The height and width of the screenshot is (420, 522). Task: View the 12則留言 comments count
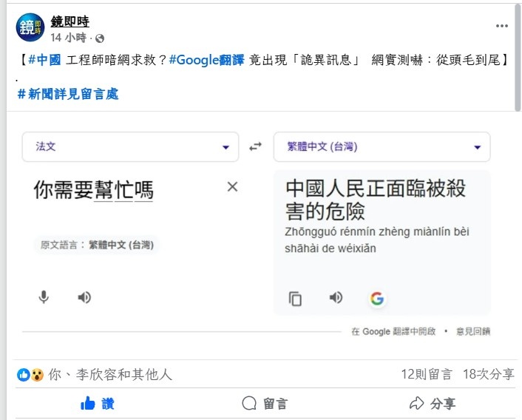click(427, 374)
